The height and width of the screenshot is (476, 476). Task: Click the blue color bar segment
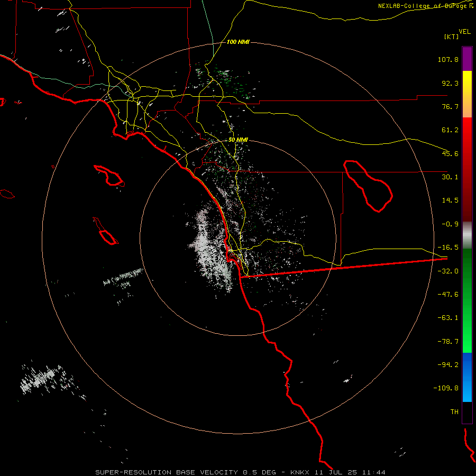pos(467,377)
